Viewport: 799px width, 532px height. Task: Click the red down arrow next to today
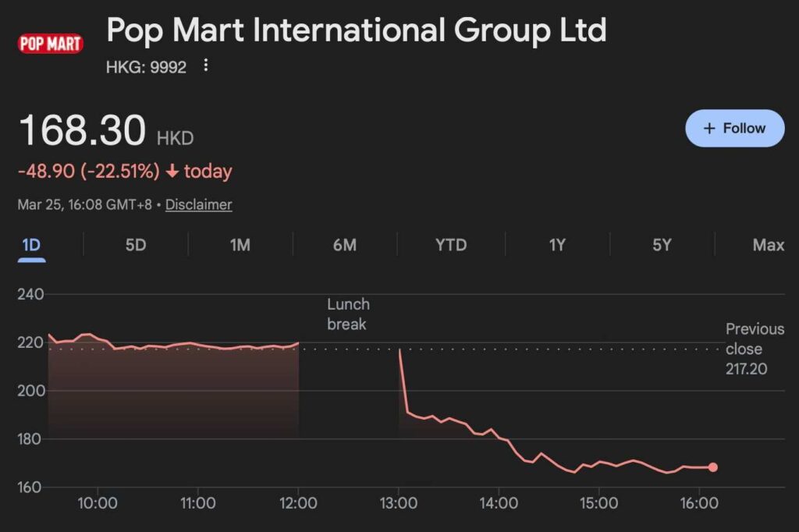click(x=172, y=172)
